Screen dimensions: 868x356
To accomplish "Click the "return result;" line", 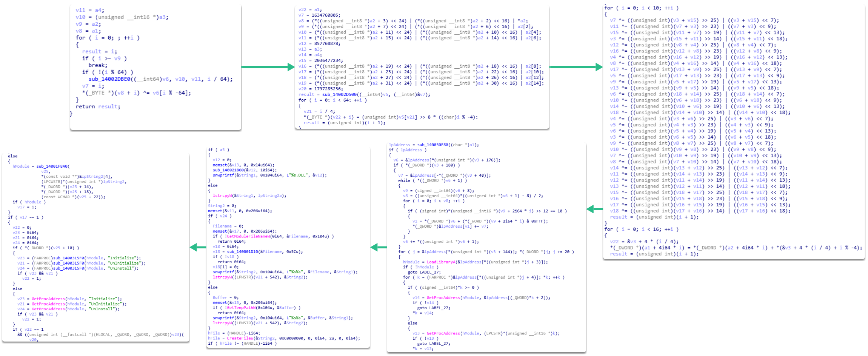I will click(x=98, y=106).
